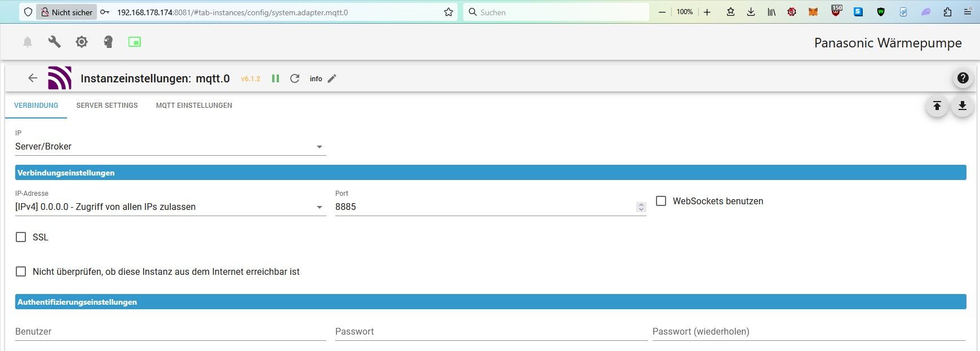This screenshot has width=980, height=351.
Task: Click the Suchen search box
Action: 556,12
